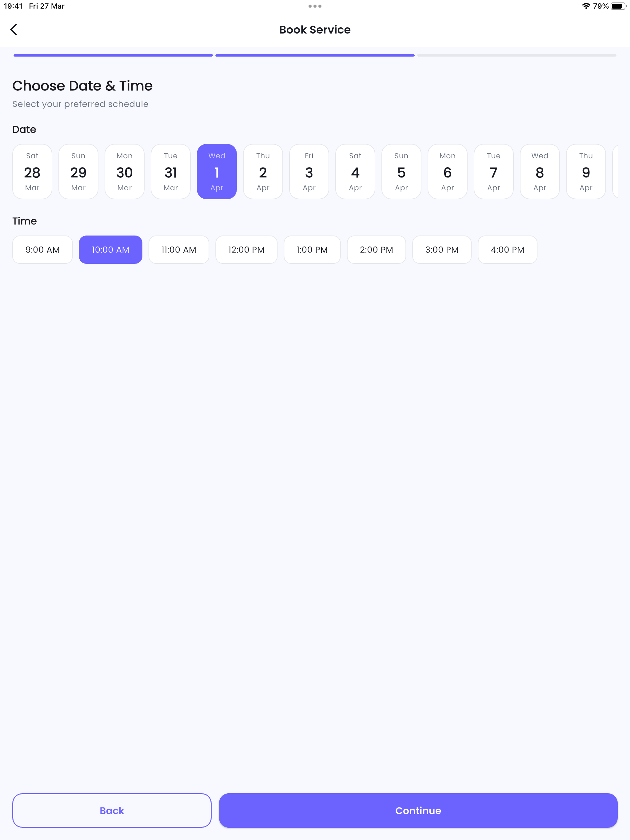This screenshot has width=630, height=840.
Task: Select date Tue 7 Apr
Action: [x=494, y=171]
